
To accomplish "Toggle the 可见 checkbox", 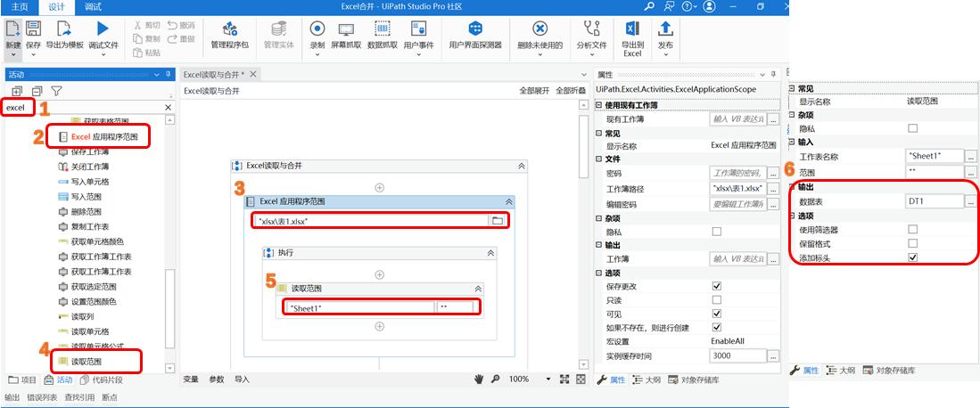I will (717, 314).
